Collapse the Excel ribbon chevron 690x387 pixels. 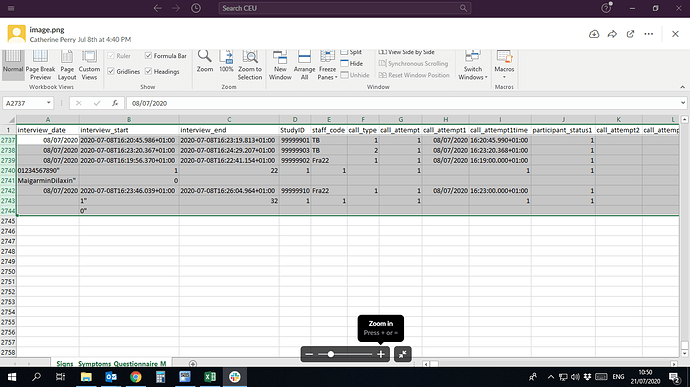(683, 87)
